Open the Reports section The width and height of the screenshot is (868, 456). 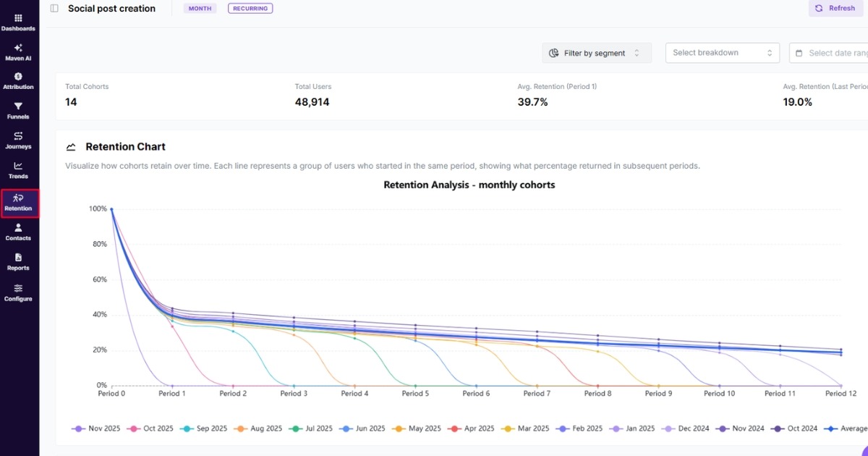pos(19,262)
